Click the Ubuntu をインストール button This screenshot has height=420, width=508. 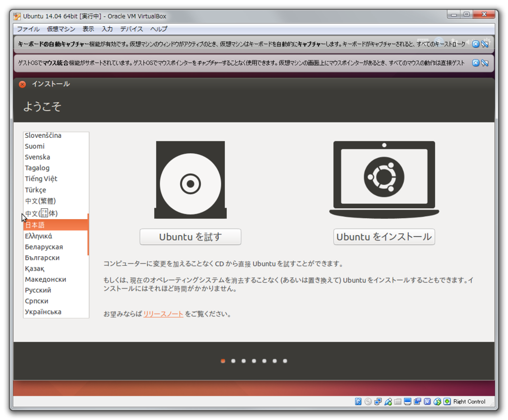(384, 237)
